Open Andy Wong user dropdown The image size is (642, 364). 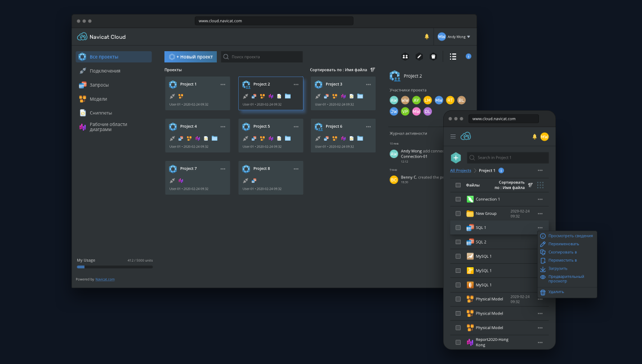(x=454, y=37)
